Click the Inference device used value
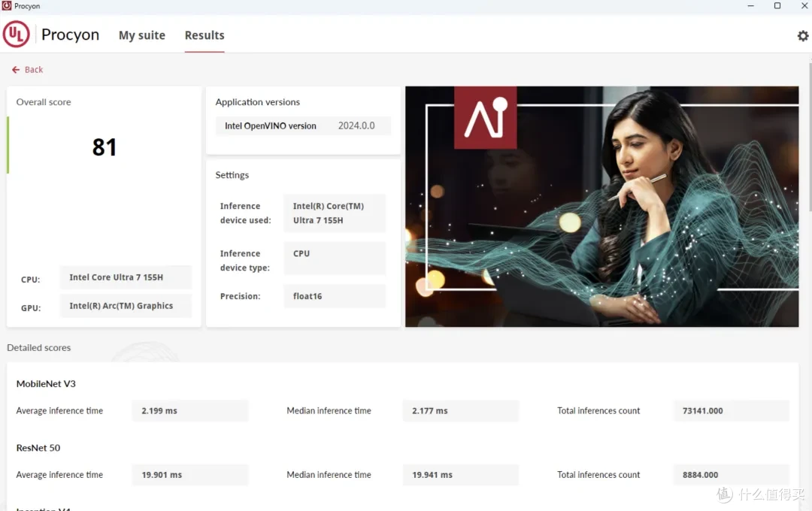812x511 pixels. [x=335, y=213]
